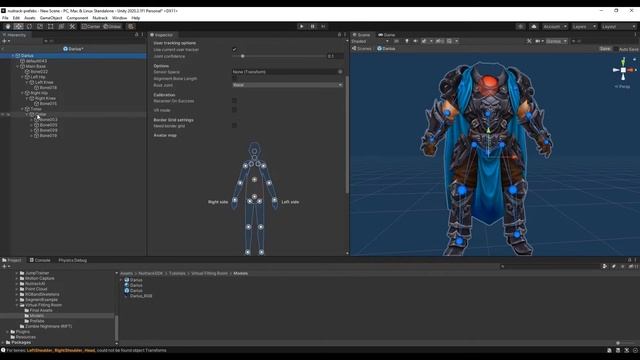640x360 pixels.
Task: Open the Root Joint dropdown
Action: (x=287, y=85)
